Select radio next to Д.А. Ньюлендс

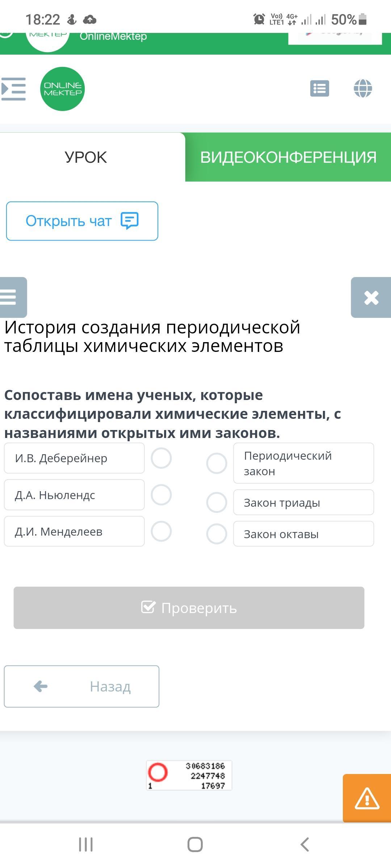point(161,495)
